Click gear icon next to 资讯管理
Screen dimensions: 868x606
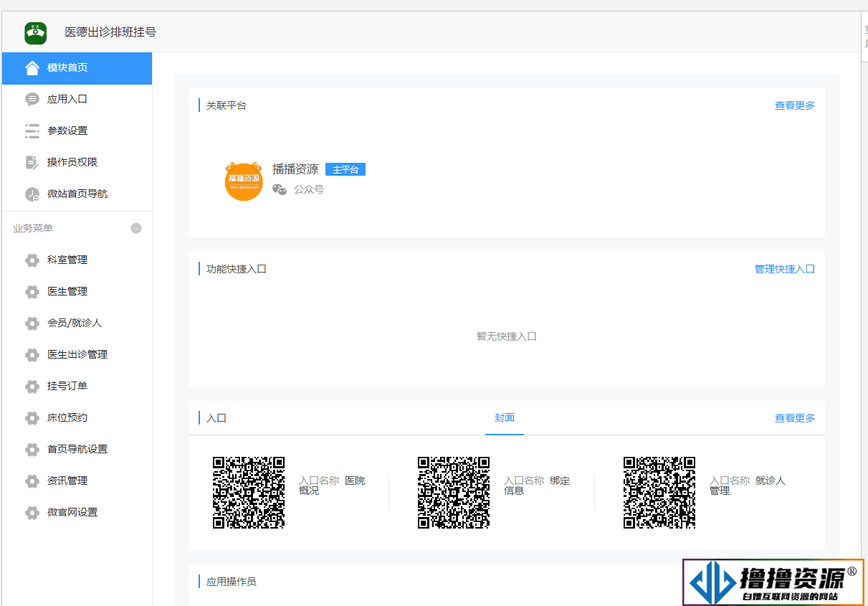32,480
